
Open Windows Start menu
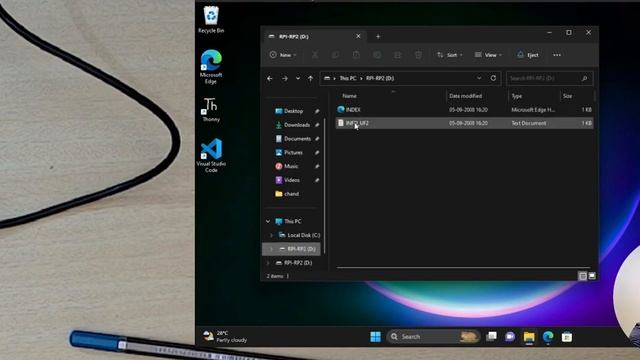pyautogui.click(x=375, y=337)
